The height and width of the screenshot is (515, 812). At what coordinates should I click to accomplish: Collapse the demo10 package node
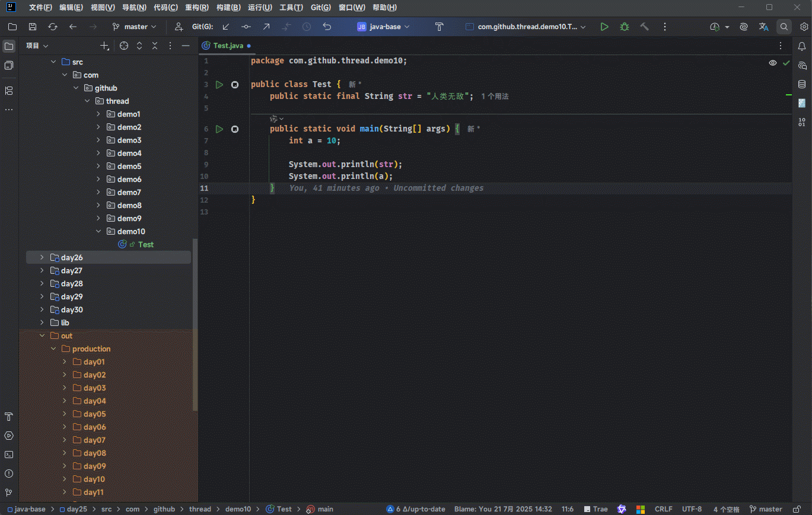coord(98,231)
